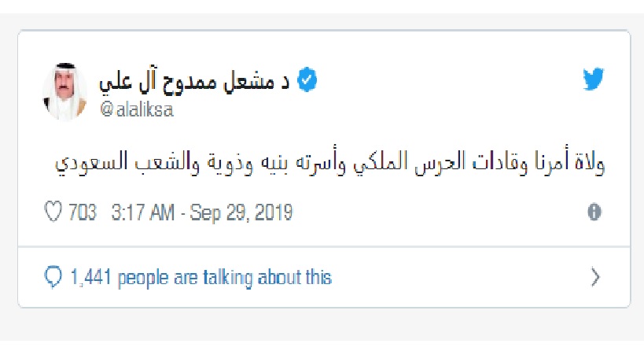The width and height of the screenshot is (644, 362).
Task: Click the Sep 29, 2019 date
Action: 241,212
